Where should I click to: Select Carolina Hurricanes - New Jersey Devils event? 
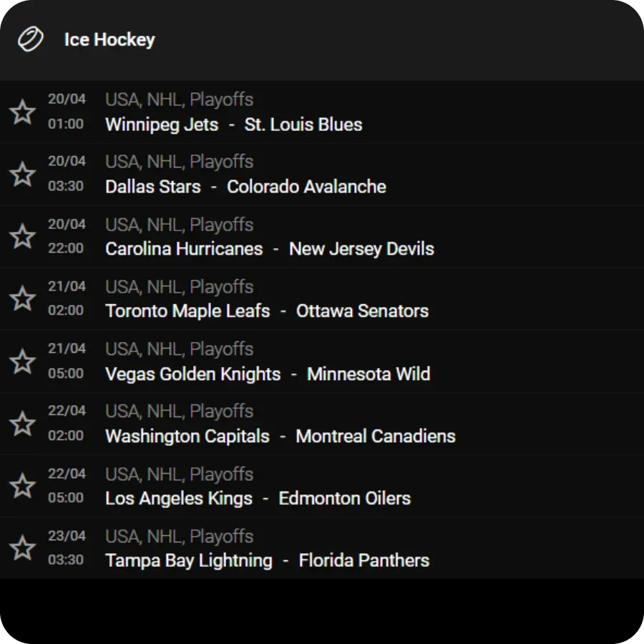pos(322,237)
